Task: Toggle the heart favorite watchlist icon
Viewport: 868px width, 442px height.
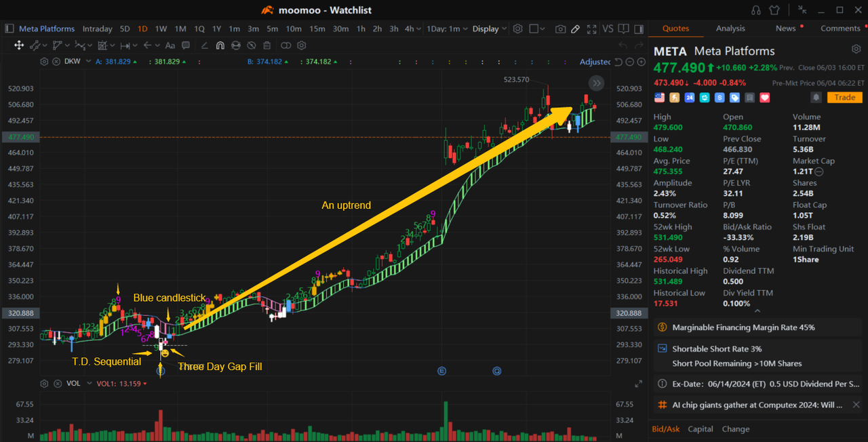Action: tap(765, 98)
